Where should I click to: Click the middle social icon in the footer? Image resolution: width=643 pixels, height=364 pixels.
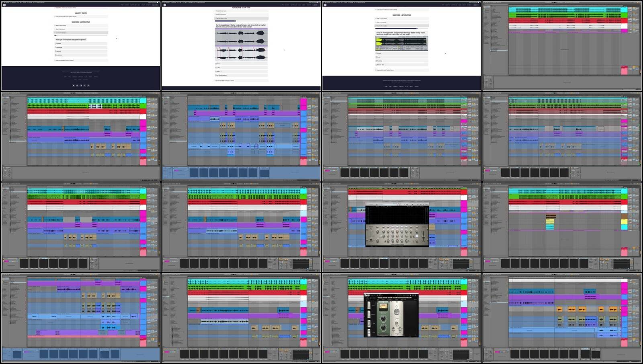81,86
